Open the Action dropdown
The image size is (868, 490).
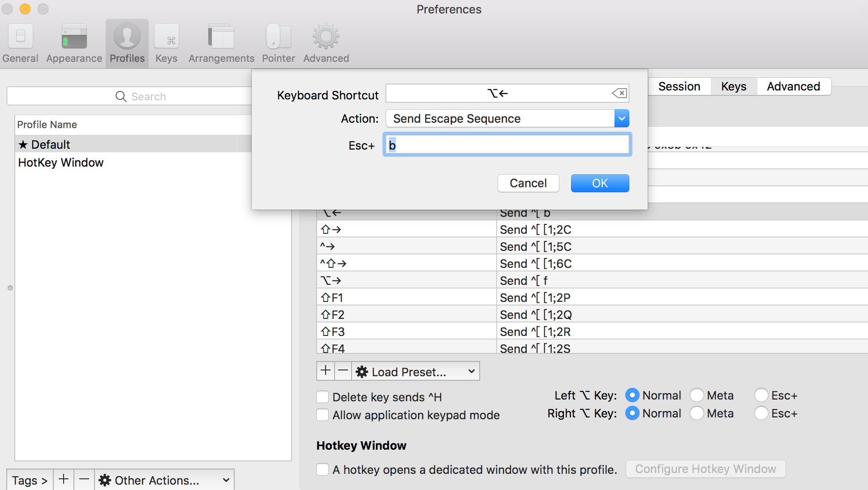click(x=507, y=119)
